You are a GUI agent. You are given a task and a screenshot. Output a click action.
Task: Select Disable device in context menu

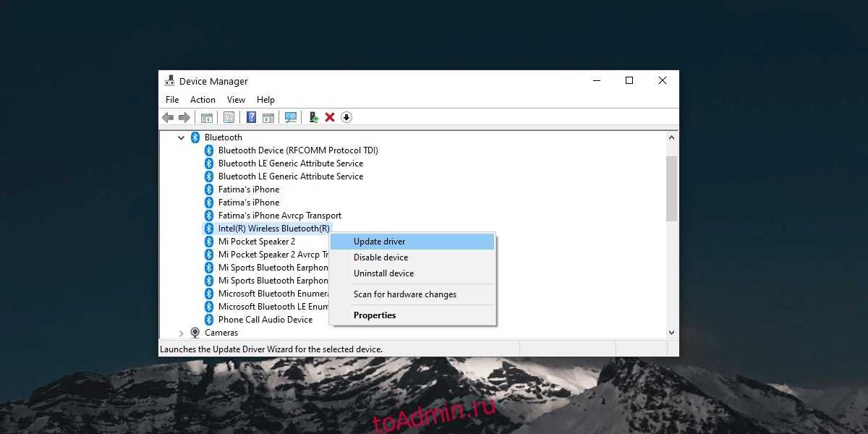[x=380, y=258]
